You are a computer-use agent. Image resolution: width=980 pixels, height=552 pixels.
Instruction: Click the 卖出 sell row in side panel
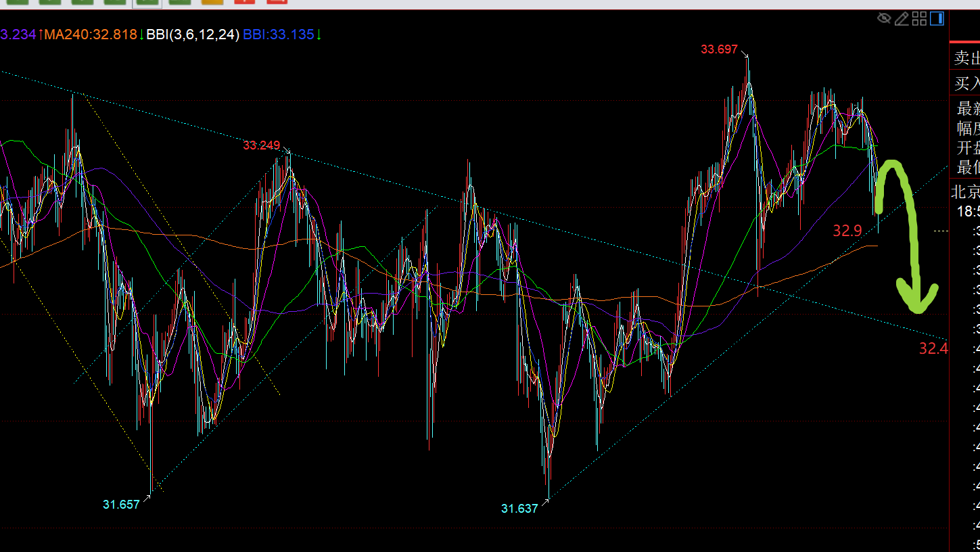pyautogui.click(x=966, y=59)
